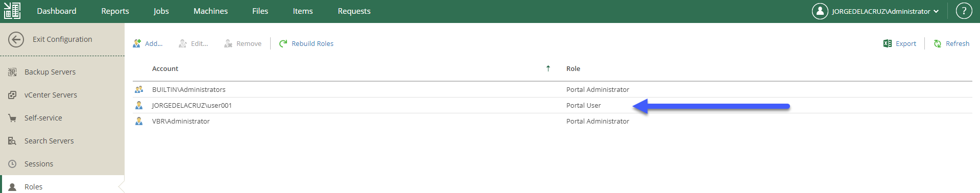Screen dimensions: 980x193
Task: Click Portal Administrator role of VBR\Administrator
Action: (x=597, y=121)
